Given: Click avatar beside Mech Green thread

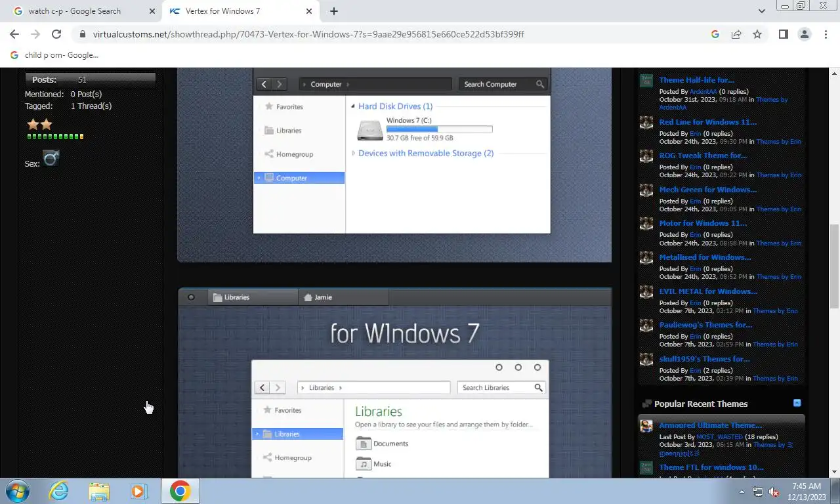Looking at the screenshot, I should (x=646, y=190).
